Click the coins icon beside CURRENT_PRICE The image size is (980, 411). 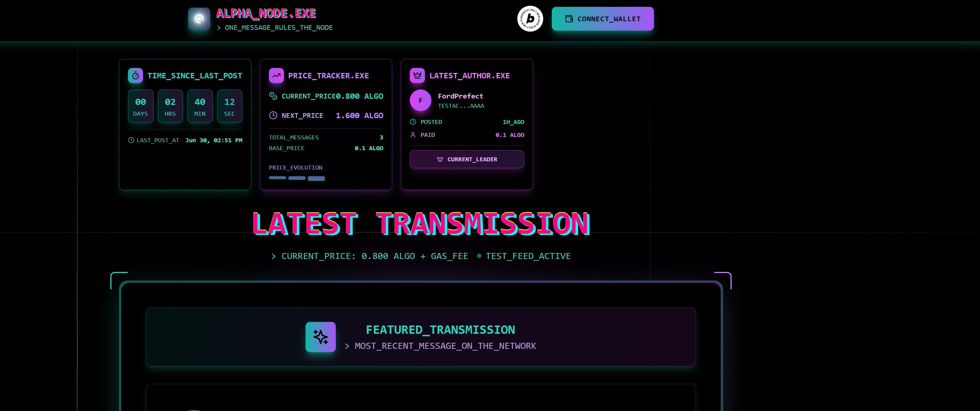click(x=273, y=96)
